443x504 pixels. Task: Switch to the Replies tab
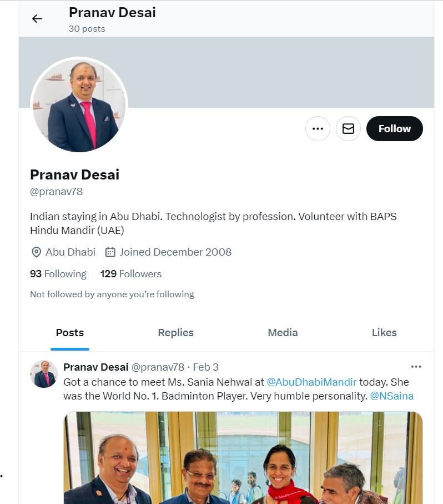click(x=175, y=332)
